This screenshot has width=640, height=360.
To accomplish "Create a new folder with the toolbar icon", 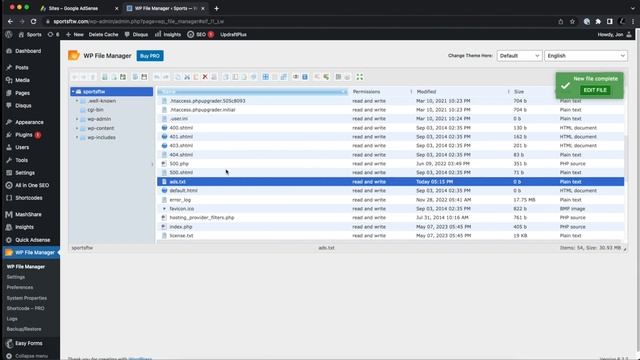I will coord(104,77).
